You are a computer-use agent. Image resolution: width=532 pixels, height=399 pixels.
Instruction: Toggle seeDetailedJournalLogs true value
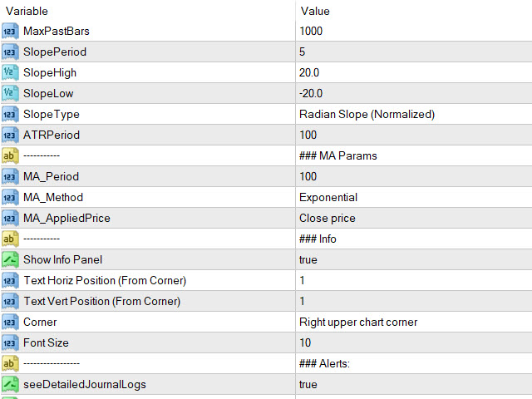308,385
